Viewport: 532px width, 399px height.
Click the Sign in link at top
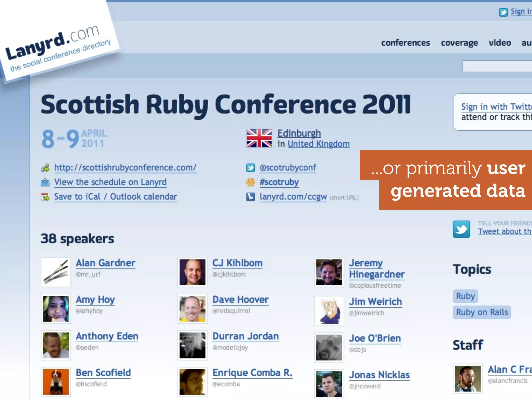[521, 12]
